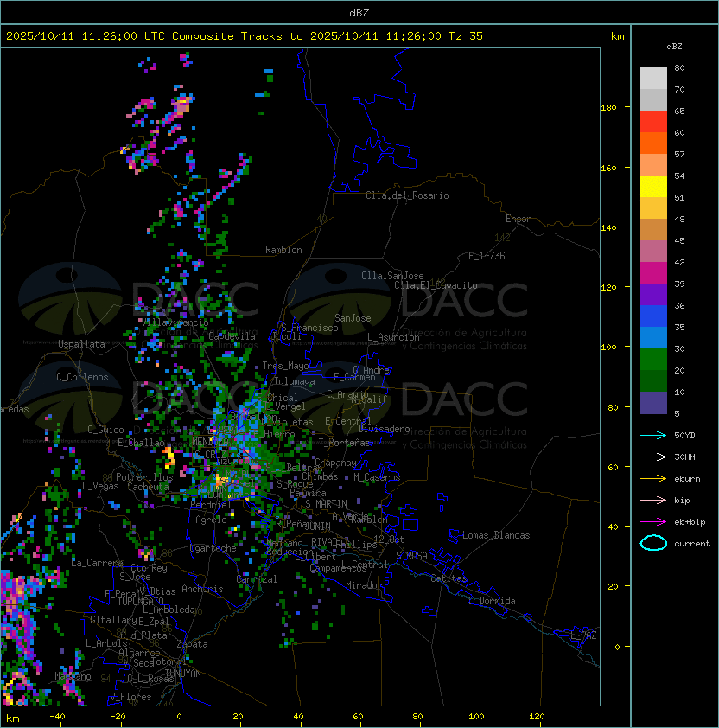Select the '12_Oct' map label
The image size is (719, 728).
click(x=389, y=540)
